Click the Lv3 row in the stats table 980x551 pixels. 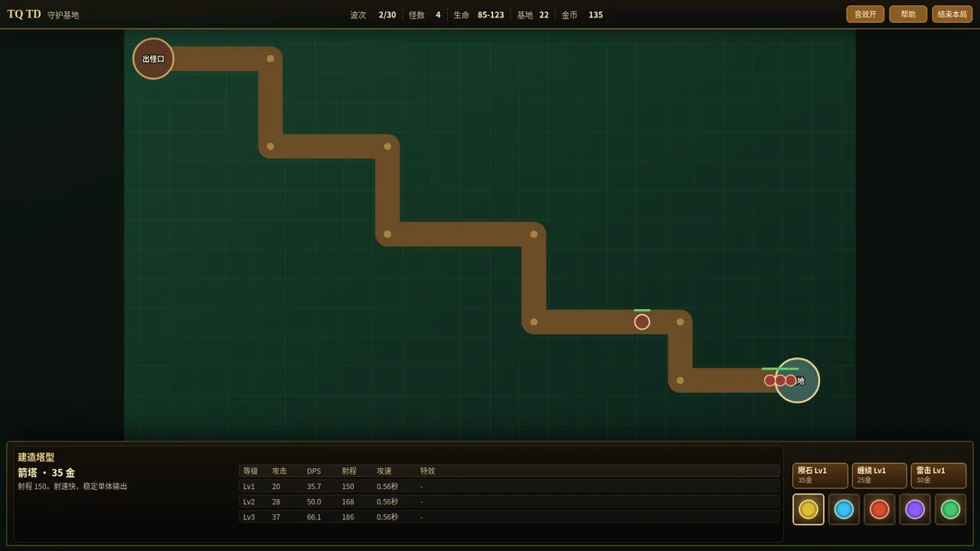click(x=509, y=517)
